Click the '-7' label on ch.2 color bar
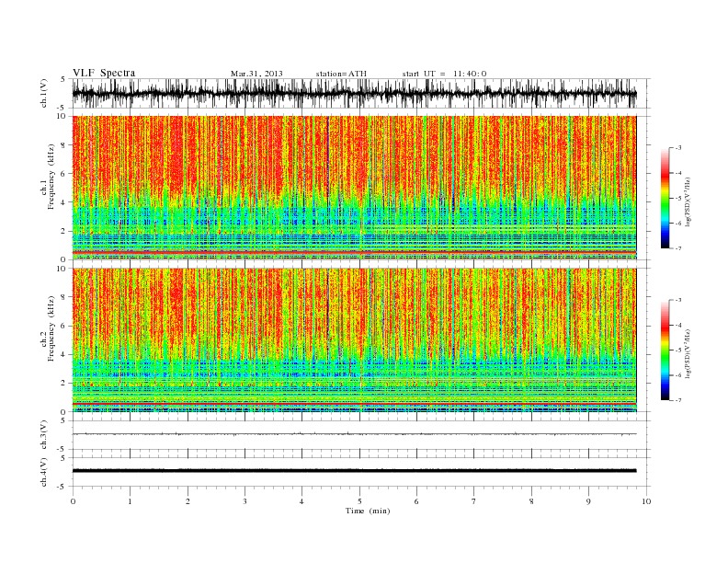Viewport: 728px width, 563px height. point(677,400)
